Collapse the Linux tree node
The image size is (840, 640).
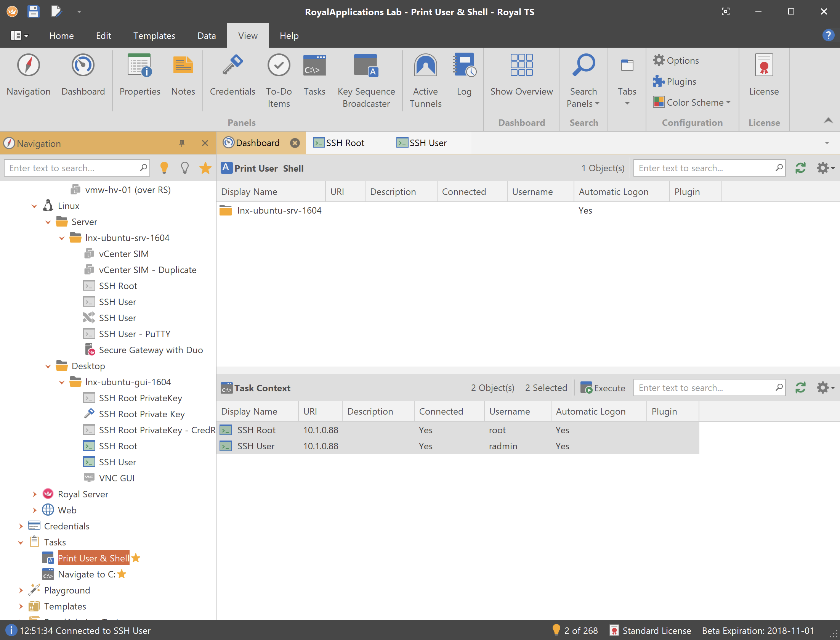coord(34,206)
